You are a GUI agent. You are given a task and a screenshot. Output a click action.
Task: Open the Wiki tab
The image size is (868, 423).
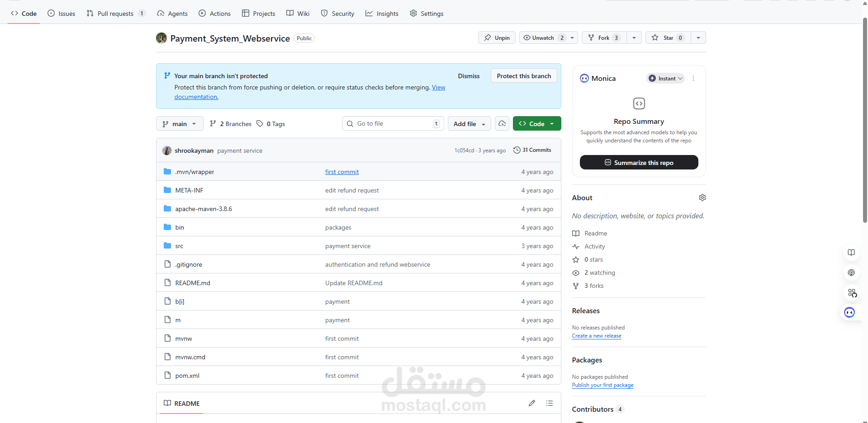click(298, 14)
